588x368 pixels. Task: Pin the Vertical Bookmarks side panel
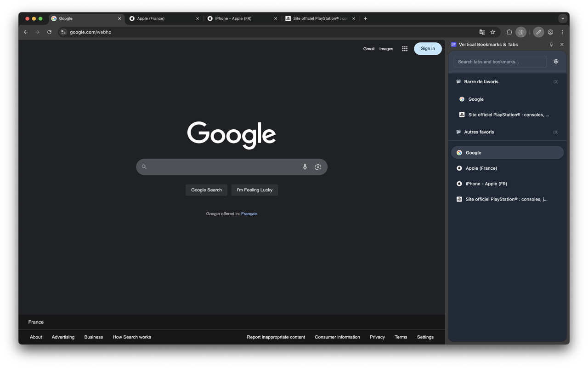tap(551, 45)
